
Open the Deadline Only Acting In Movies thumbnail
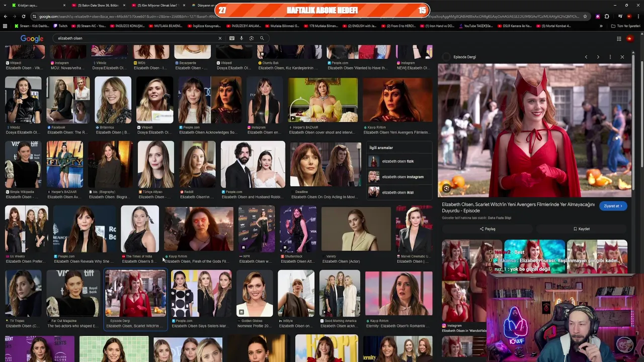(x=326, y=165)
